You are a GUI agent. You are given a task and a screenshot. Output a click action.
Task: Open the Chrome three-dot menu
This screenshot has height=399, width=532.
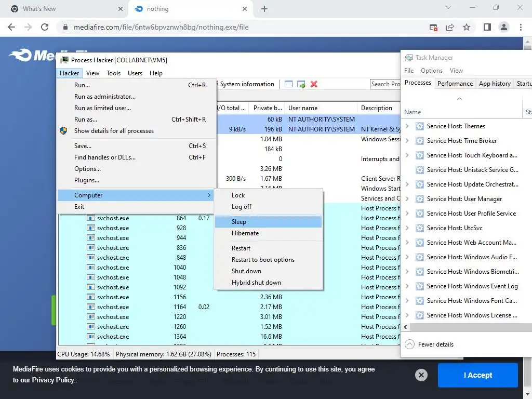point(521,27)
